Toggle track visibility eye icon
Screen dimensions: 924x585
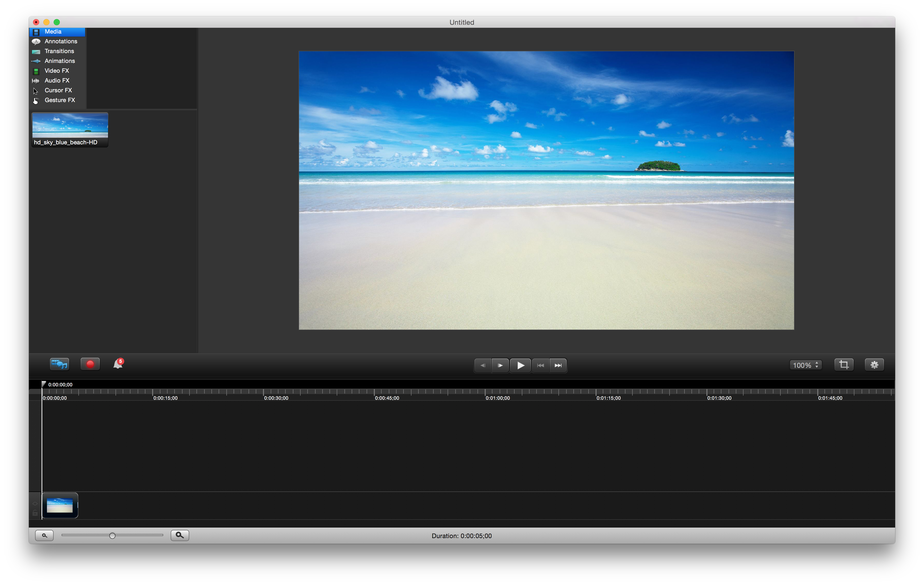(x=35, y=504)
